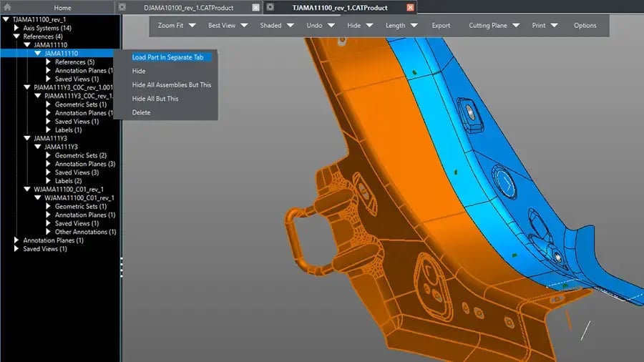The image size is (644, 362).
Task: Collapse the highlighted JAMA11110 child node
Action: pyautogui.click(x=38, y=54)
